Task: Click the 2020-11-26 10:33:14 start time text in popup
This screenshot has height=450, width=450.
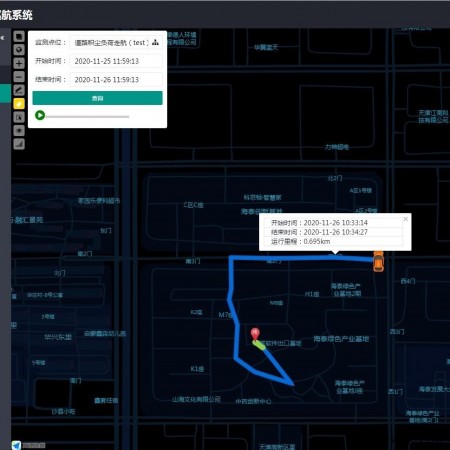Action: click(x=335, y=223)
